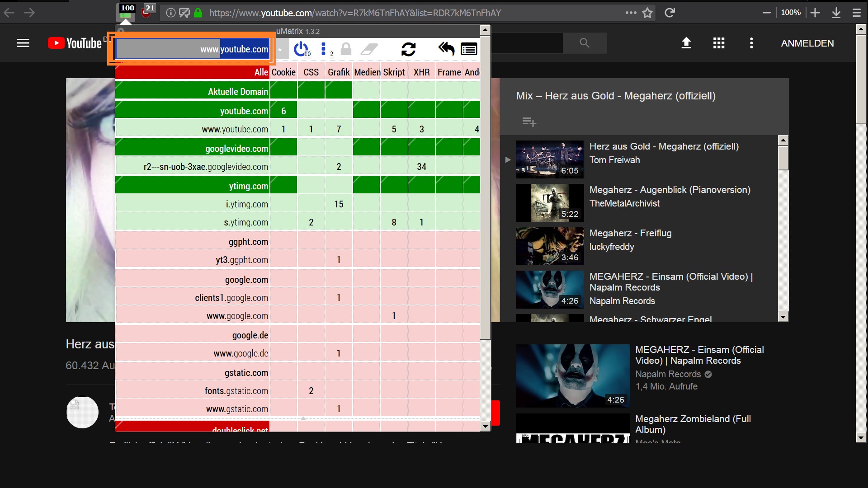Click the Aktuelle Domain row label
Image resolution: width=868 pixels, height=488 pixels.
click(193, 91)
